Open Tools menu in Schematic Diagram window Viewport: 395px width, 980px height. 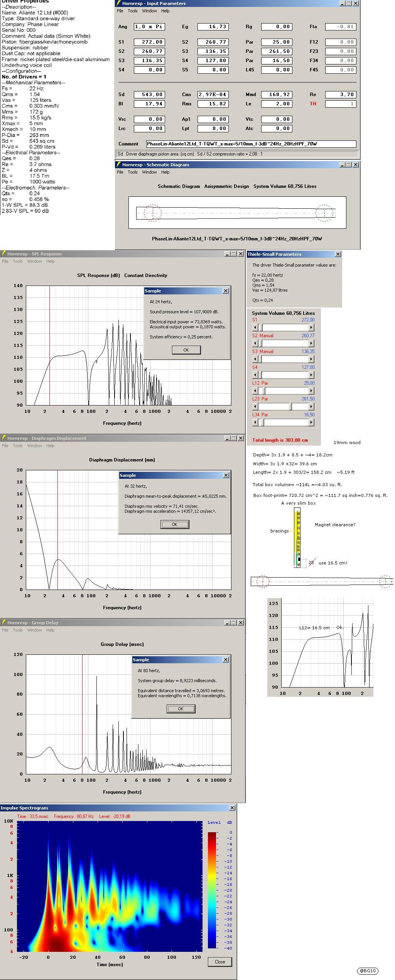[133, 172]
